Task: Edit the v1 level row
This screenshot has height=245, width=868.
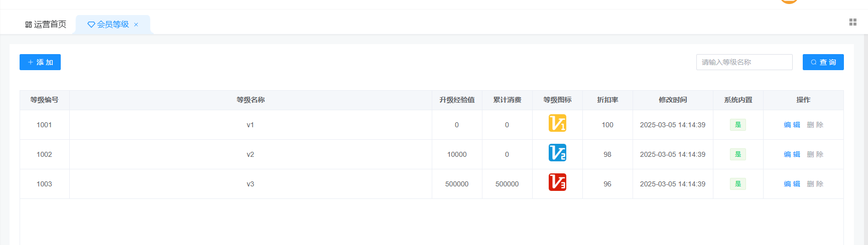Action: click(792, 125)
